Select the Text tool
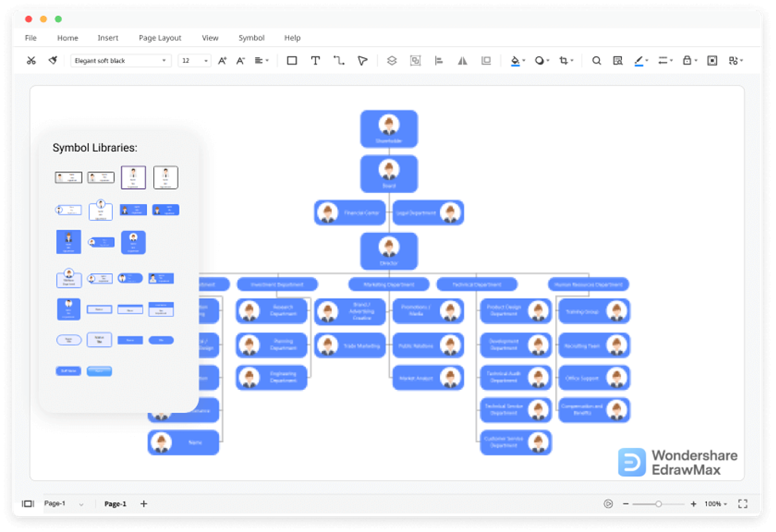The width and height of the screenshot is (776, 532). pyautogui.click(x=315, y=60)
